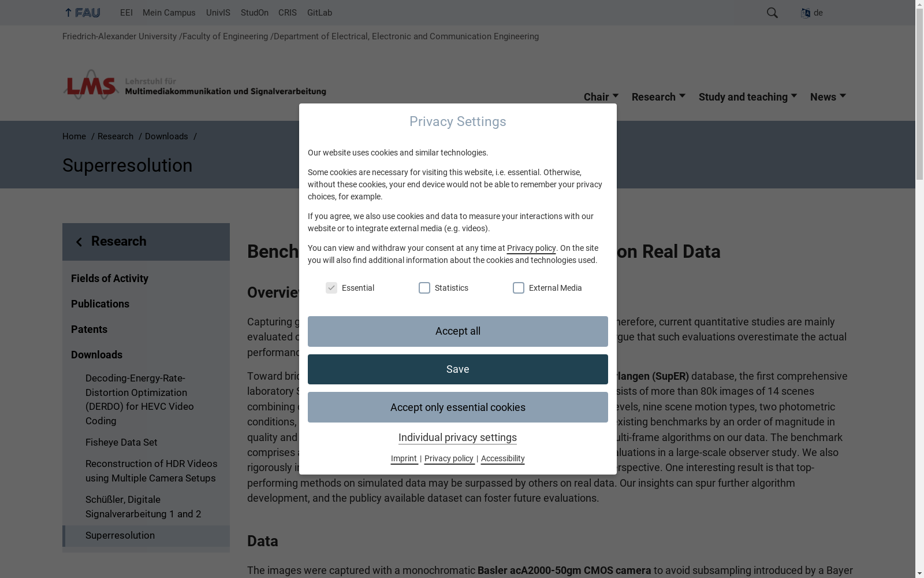Click the Accept all button
Image resolution: width=924 pixels, height=578 pixels.
[x=457, y=331]
